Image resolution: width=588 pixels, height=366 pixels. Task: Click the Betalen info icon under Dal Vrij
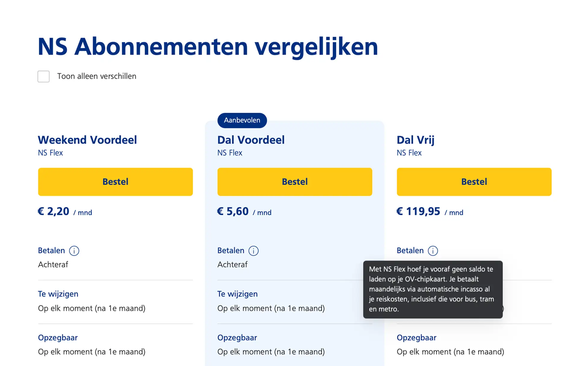coord(433,251)
